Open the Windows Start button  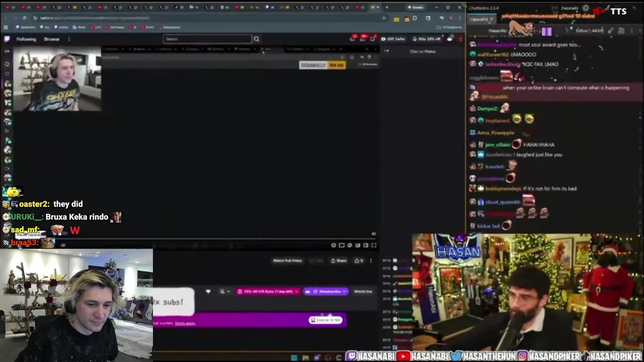click(x=294, y=357)
